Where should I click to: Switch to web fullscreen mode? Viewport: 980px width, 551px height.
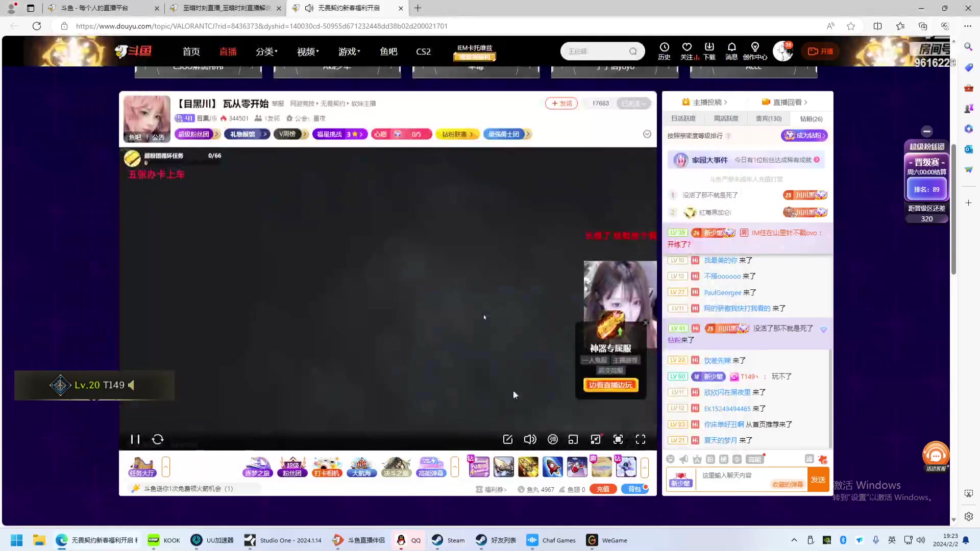(618, 439)
